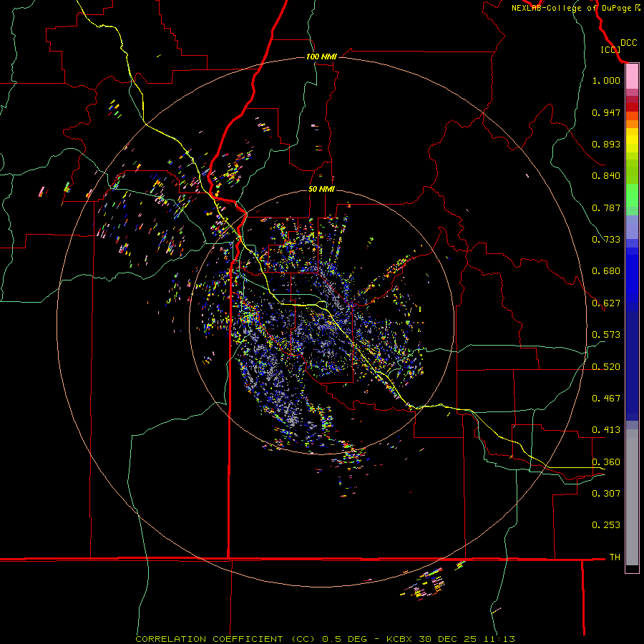Click the 50 NMI range ring label
The image size is (644, 644).
tap(321, 189)
